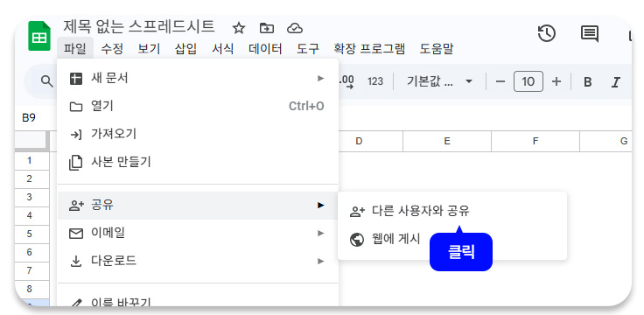This screenshot has width=644, height=315.
Task: Open the 보기 menu
Action: pyautogui.click(x=149, y=49)
